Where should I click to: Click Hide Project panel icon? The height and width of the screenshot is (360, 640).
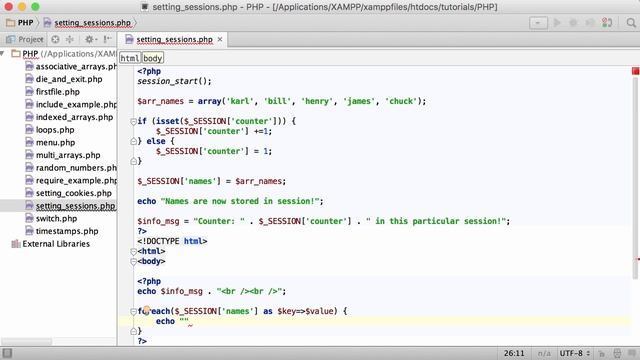pyautogui.click(x=107, y=39)
